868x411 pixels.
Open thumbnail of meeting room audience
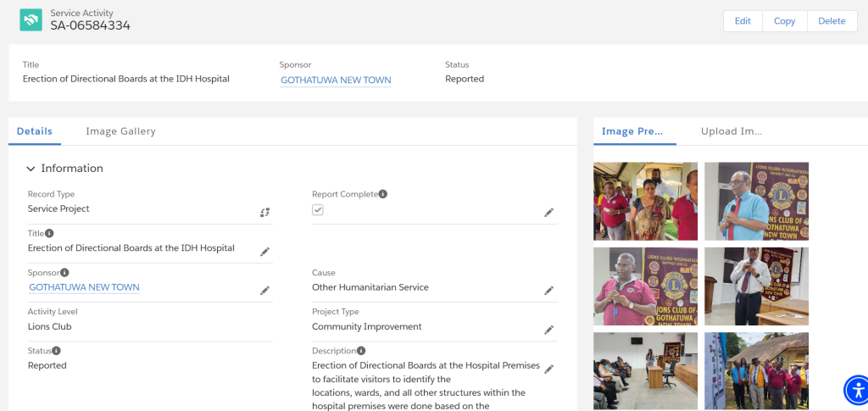click(645, 370)
